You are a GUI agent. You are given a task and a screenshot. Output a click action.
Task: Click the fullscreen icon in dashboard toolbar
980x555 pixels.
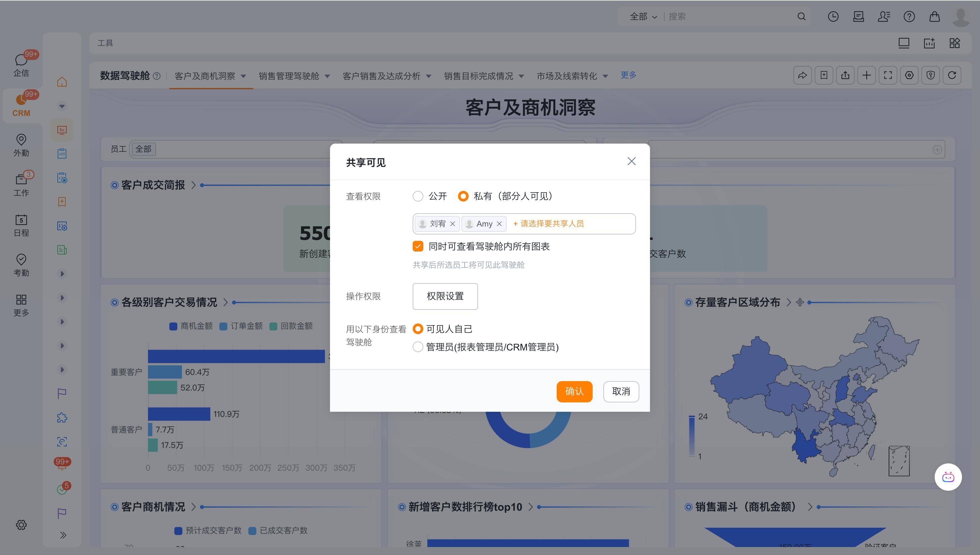pyautogui.click(x=888, y=75)
